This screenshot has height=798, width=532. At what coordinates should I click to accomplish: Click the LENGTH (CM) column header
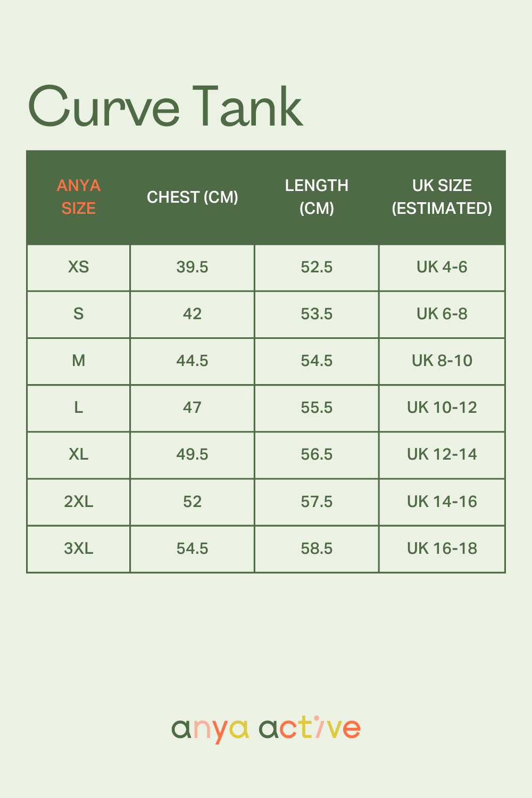tap(317, 197)
